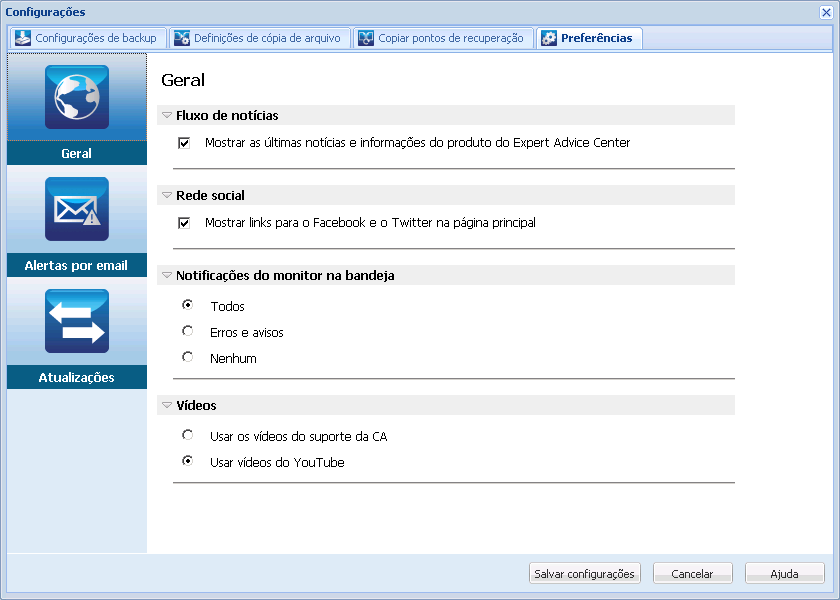Click the Preferências gear-star tab icon
The width and height of the screenshot is (840, 600).
pyautogui.click(x=548, y=38)
